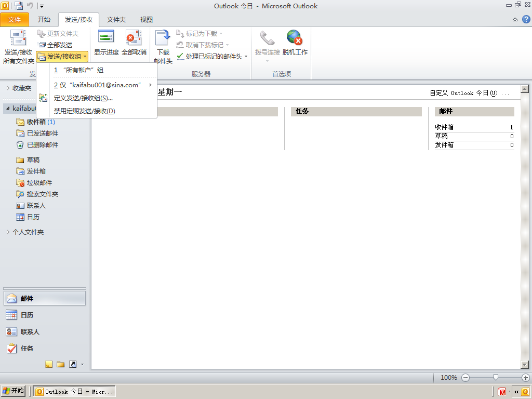Click Shortcuts icon at pane bottom
Image resolution: width=532 pixels, height=399 pixels.
73,364
